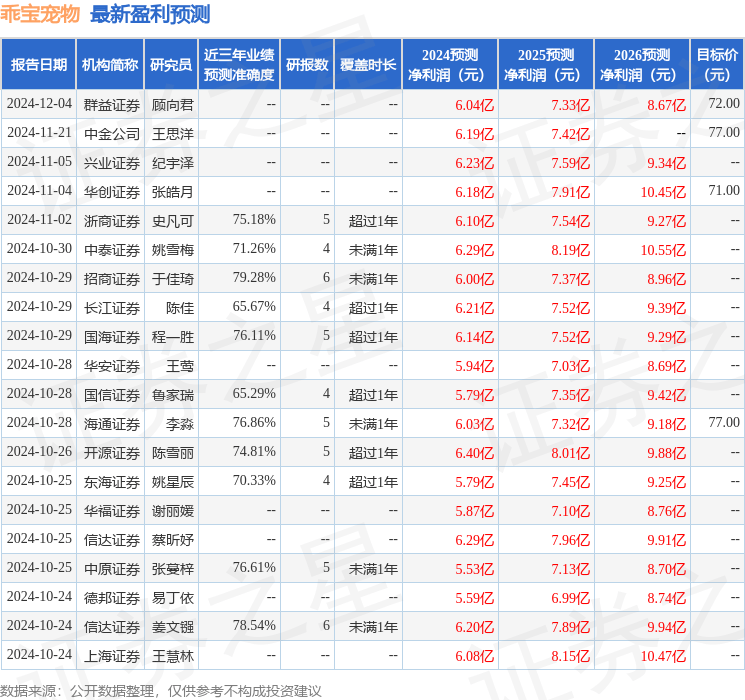The width and height of the screenshot is (745, 700).
Task: Select the 浙商证券 institution cell
Action: click(x=112, y=221)
